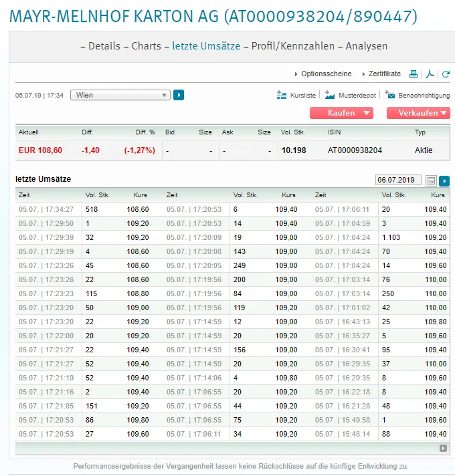Image resolution: width=455 pixels, height=476 pixels.
Task: Click the date field showing 06.07.2019
Action: tap(398, 180)
